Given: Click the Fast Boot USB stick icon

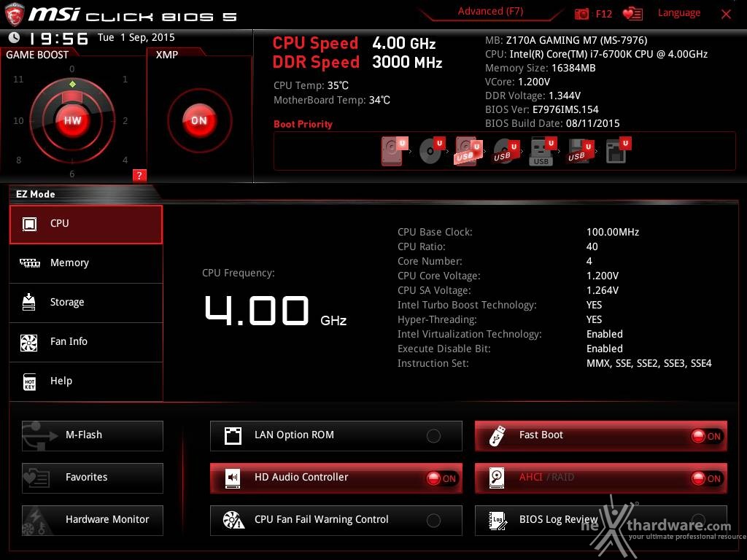Looking at the screenshot, I should pos(498,436).
